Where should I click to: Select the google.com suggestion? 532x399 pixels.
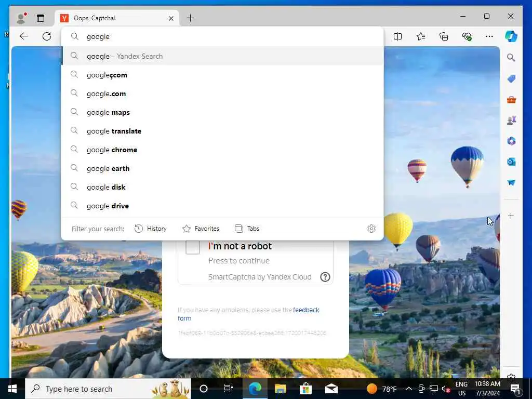point(222,94)
